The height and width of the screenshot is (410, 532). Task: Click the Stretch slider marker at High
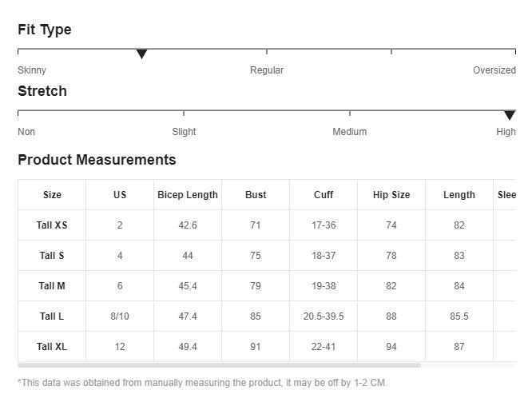tap(510, 116)
